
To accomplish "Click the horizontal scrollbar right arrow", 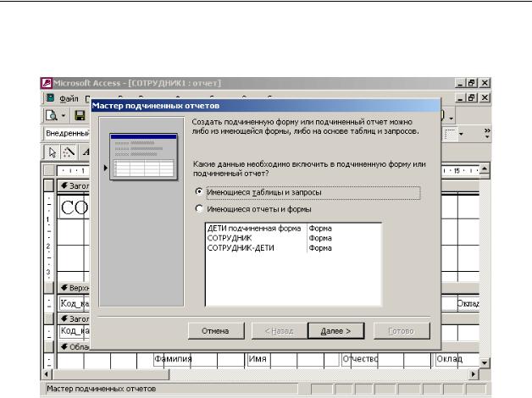I will tap(474, 374).
